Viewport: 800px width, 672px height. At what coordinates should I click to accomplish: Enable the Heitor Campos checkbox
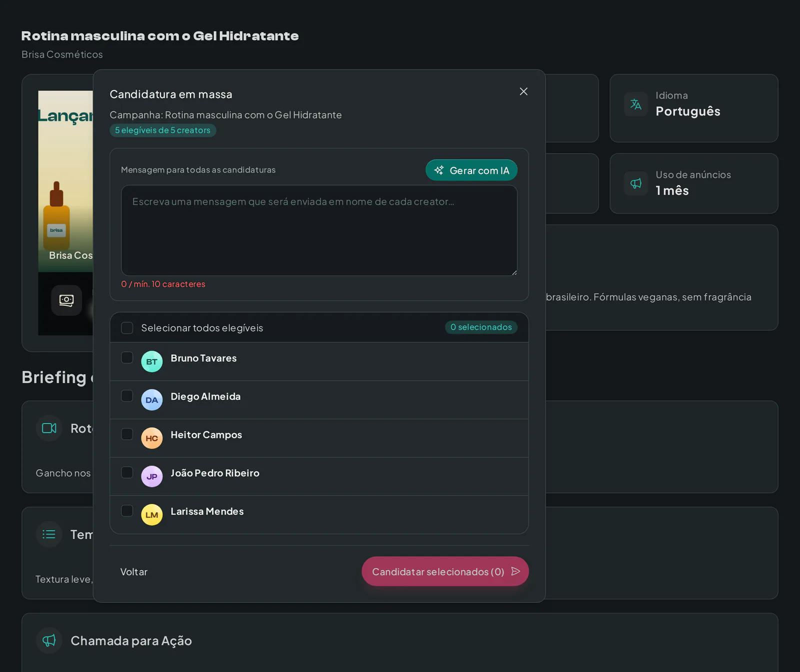click(x=127, y=434)
